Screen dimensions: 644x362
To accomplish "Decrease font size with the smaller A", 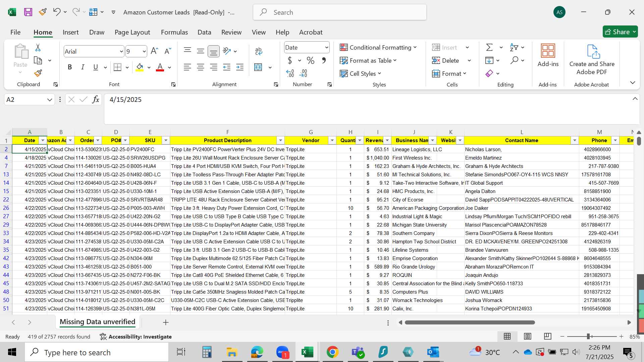I will tap(168, 51).
